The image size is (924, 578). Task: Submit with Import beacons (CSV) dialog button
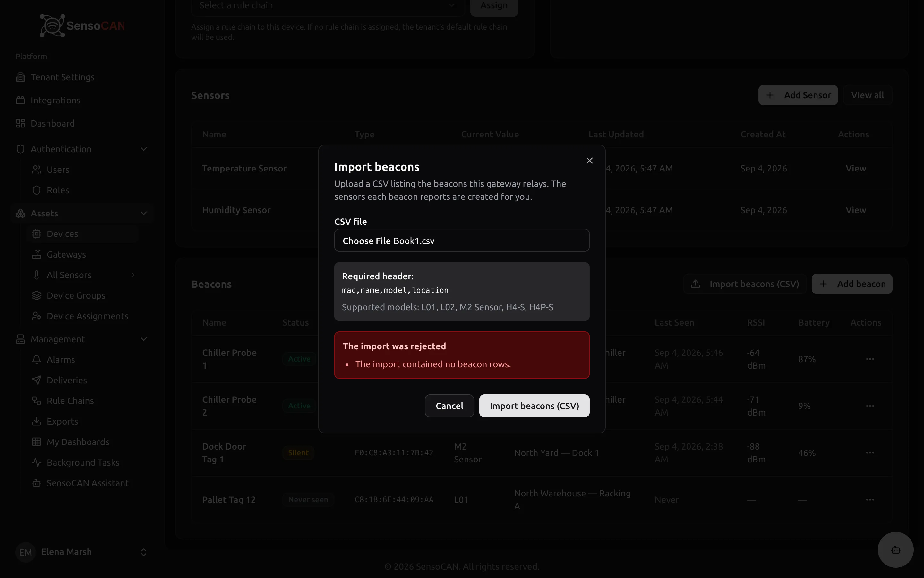[534, 406]
